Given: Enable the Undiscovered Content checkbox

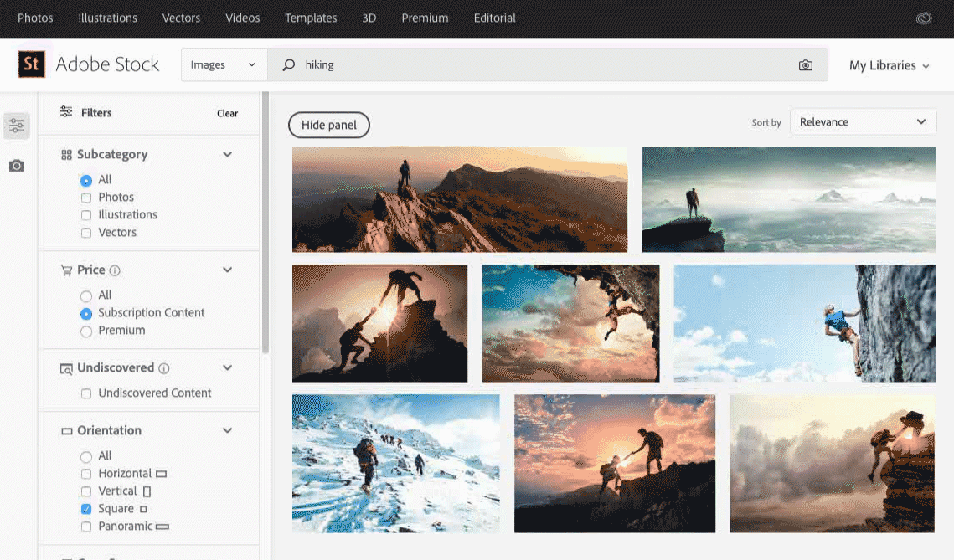Looking at the screenshot, I should pos(86,393).
